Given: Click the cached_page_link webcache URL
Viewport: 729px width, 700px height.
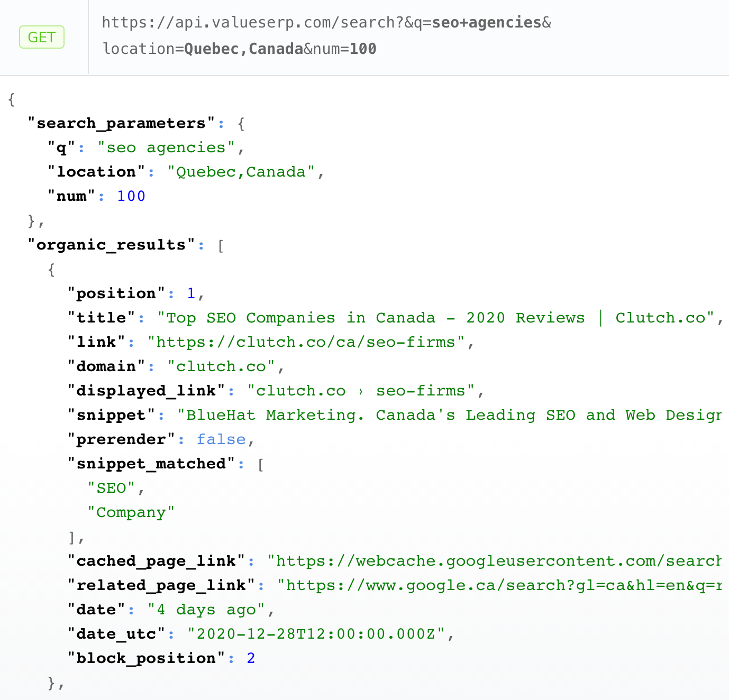Looking at the screenshot, I should (x=494, y=561).
